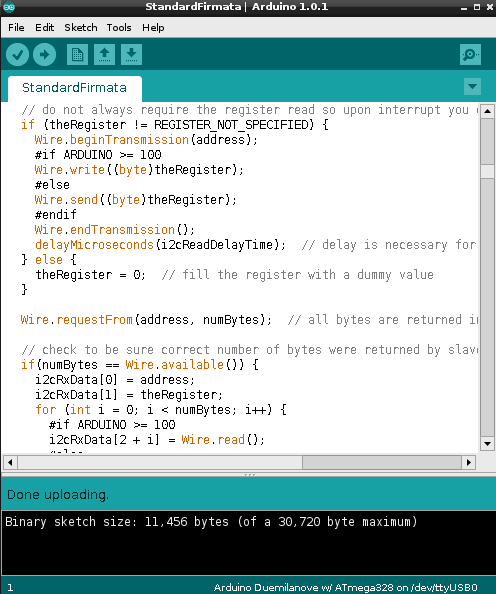Click the 'i2cRxData[0] = address;' line
This screenshot has width=496, height=594.
pos(115,380)
